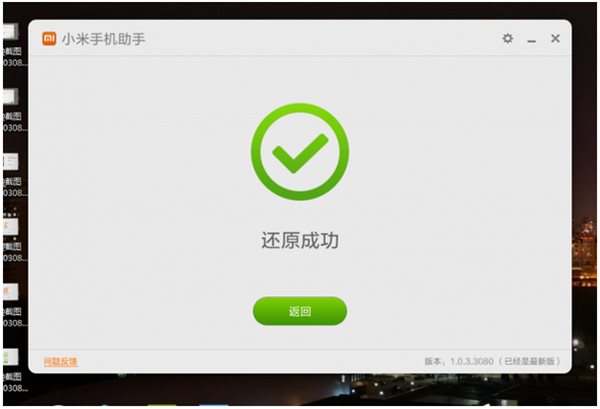Select the topmost desktop screenshot file icon
Screen dimensions: 600x409
tap(11, 45)
